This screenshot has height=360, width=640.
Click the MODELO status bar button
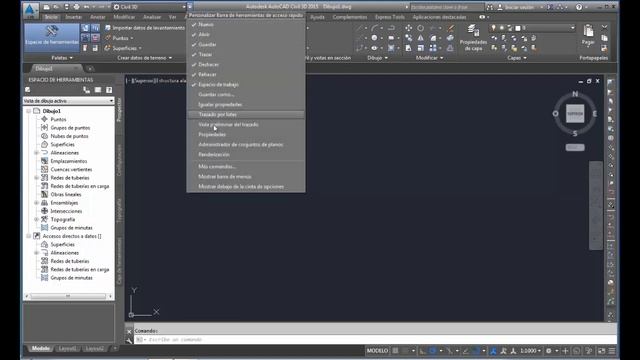tap(377, 351)
